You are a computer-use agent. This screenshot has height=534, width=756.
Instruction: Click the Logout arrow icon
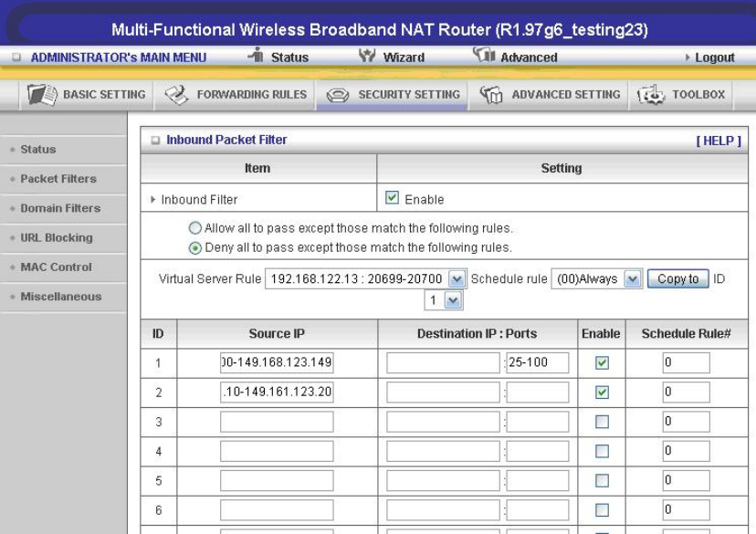pos(688,58)
